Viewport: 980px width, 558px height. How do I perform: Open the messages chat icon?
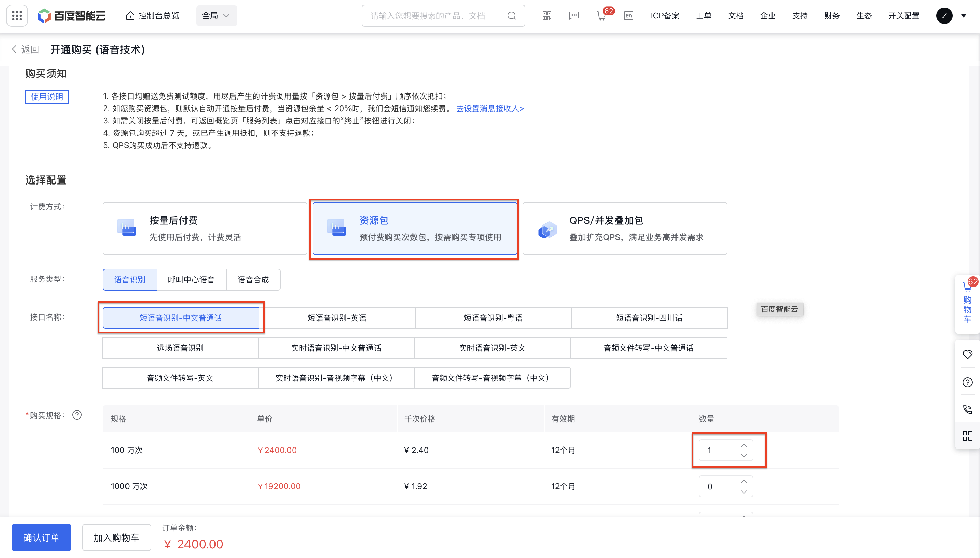(574, 16)
